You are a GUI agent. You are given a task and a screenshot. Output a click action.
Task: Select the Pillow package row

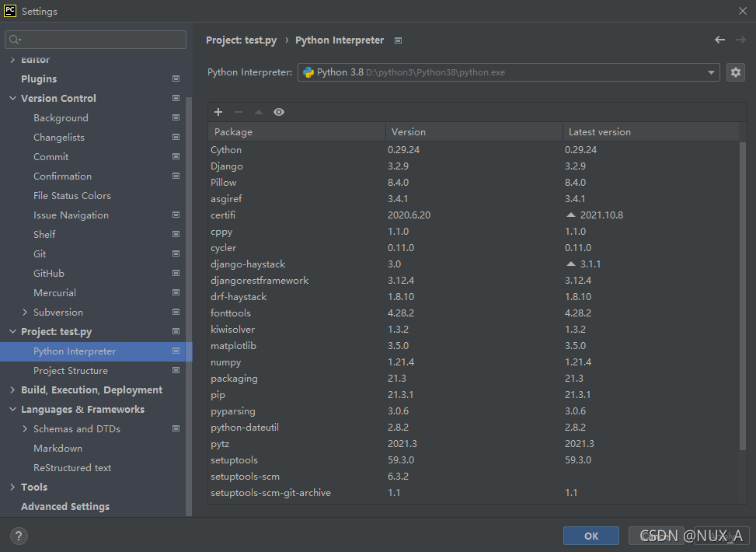pos(473,183)
